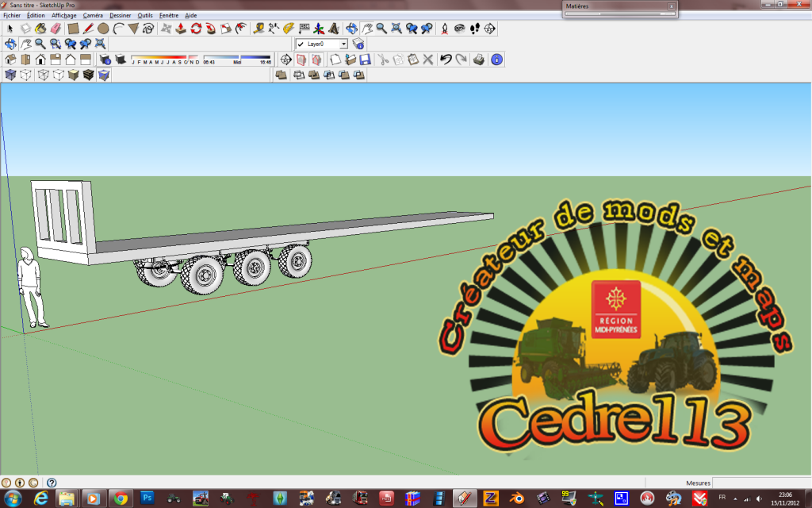Activate the Position Camera tool
The height and width of the screenshot is (508, 812).
(444, 29)
